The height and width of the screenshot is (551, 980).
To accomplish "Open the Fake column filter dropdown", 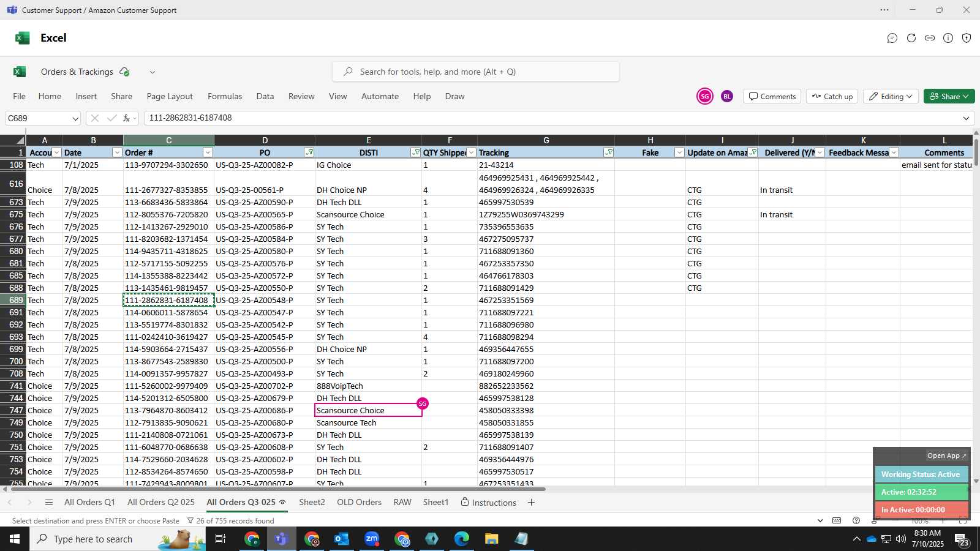I will [679, 152].
